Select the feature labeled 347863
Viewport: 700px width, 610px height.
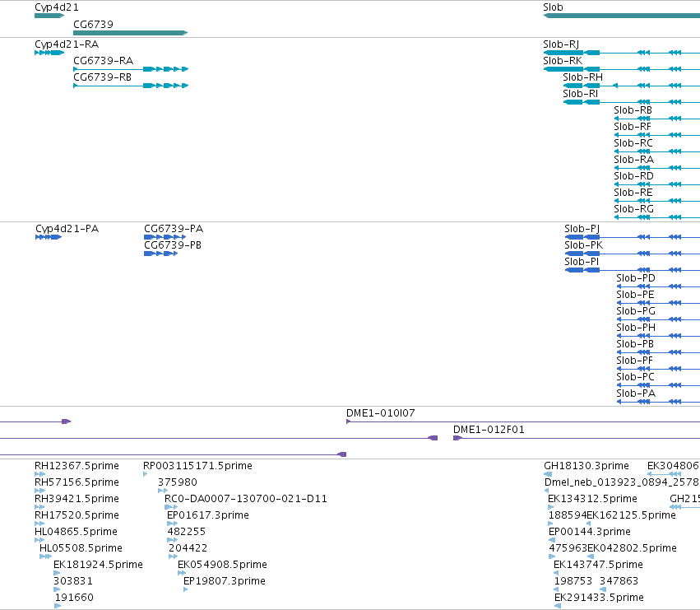(603, 589)
